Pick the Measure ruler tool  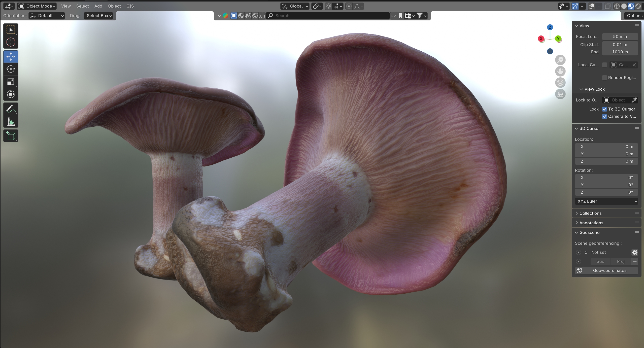click(x=11, y=122)
